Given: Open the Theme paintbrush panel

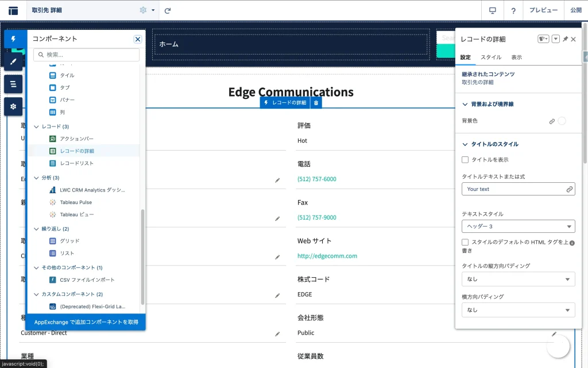Looking at the screenshot, I should (x=13, y=62).
